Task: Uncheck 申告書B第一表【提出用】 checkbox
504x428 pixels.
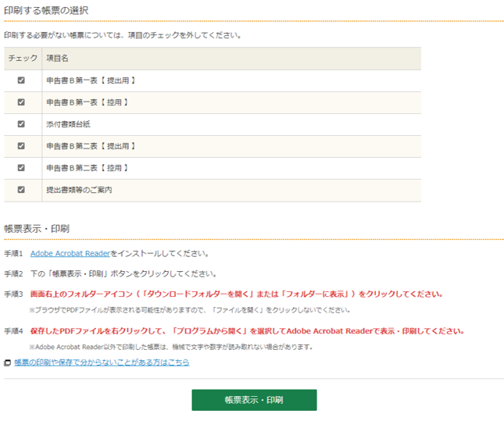Action: (x=21, y=80)
